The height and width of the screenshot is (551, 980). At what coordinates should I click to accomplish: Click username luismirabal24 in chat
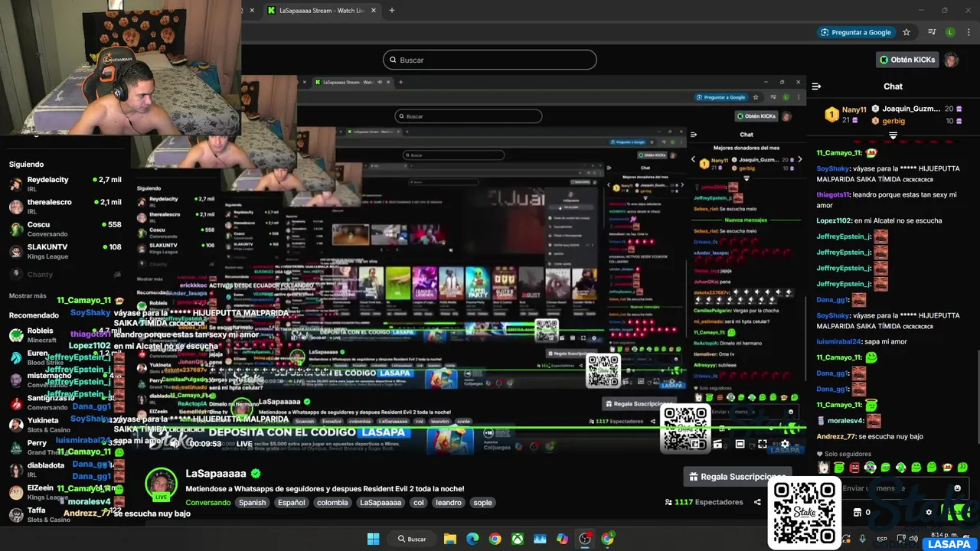click(x=839, y=341)
